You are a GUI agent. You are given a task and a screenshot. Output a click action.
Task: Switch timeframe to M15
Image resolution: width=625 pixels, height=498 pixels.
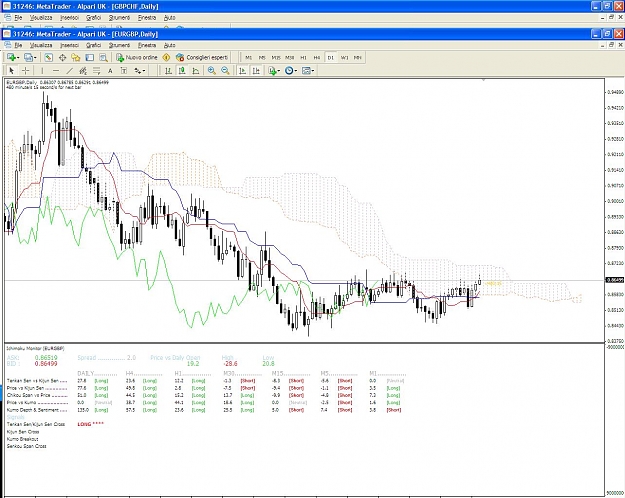276,57
